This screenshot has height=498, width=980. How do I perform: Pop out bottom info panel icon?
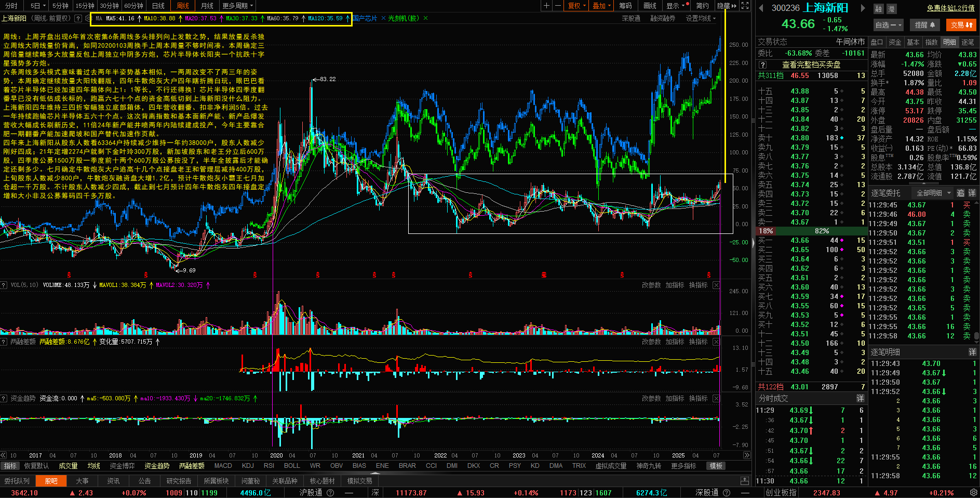[x=745, y=481]
